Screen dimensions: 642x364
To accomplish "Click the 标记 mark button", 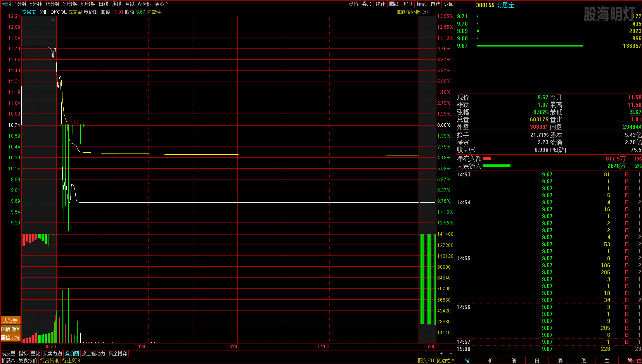I will coord(421,4).
